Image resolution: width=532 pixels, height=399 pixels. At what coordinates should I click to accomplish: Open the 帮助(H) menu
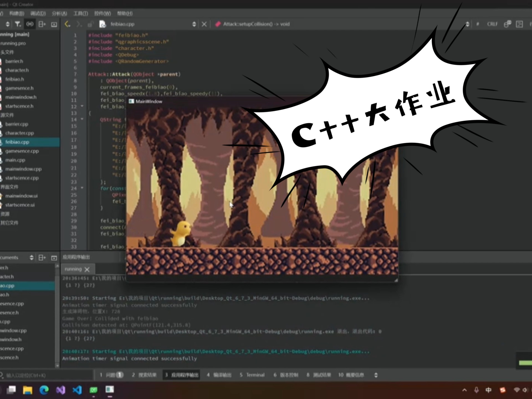click(125, 13)
